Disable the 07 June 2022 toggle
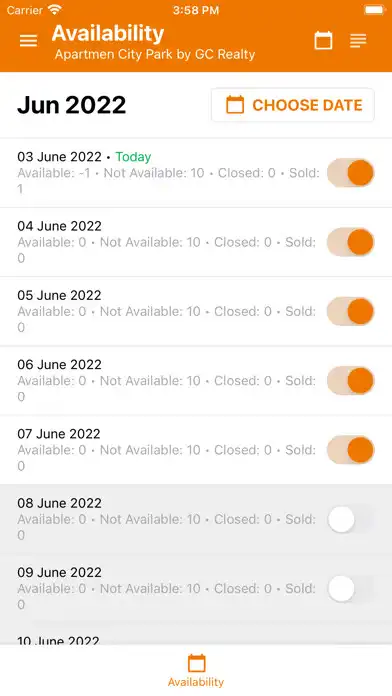 click(x=351, y=450)
